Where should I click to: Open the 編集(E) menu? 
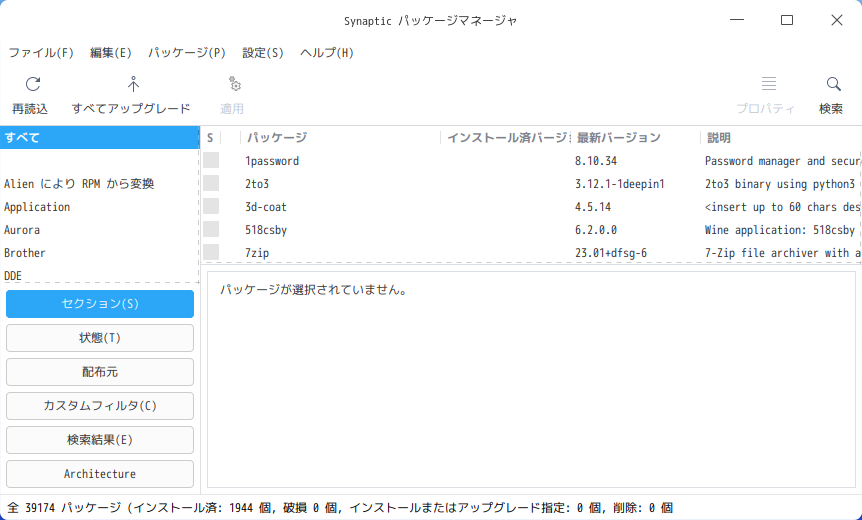coord(110,53)
